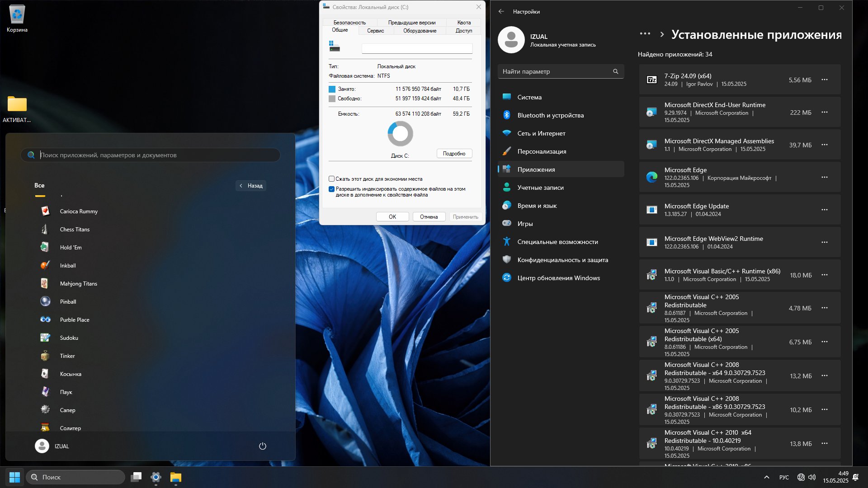Click the taskbar Поиск search box
The width and height of the screenshot is (868, 488).
click(x=75, y=477)
